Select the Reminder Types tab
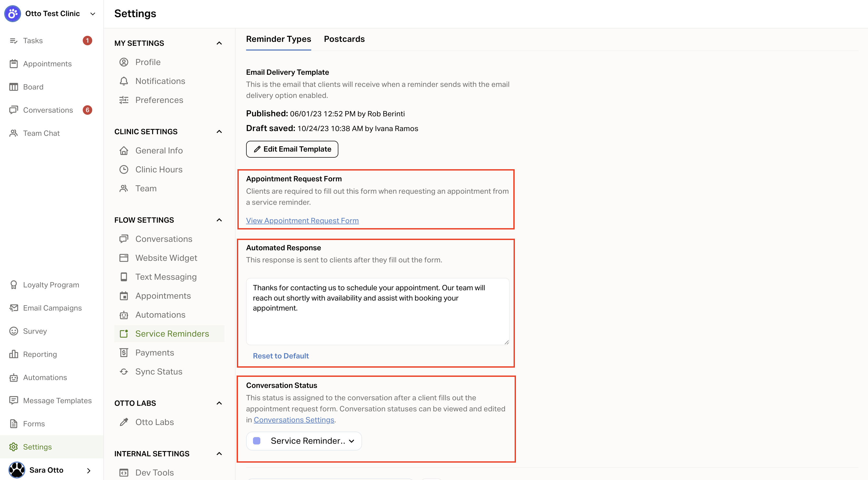Viewport: 868px width, 480px height. (x=278, y=39)
